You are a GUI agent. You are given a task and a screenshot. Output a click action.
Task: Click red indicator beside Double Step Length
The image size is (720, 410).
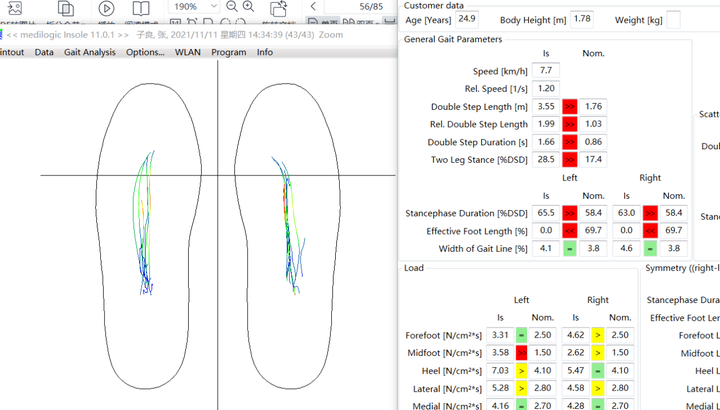(x=569, y=107)
